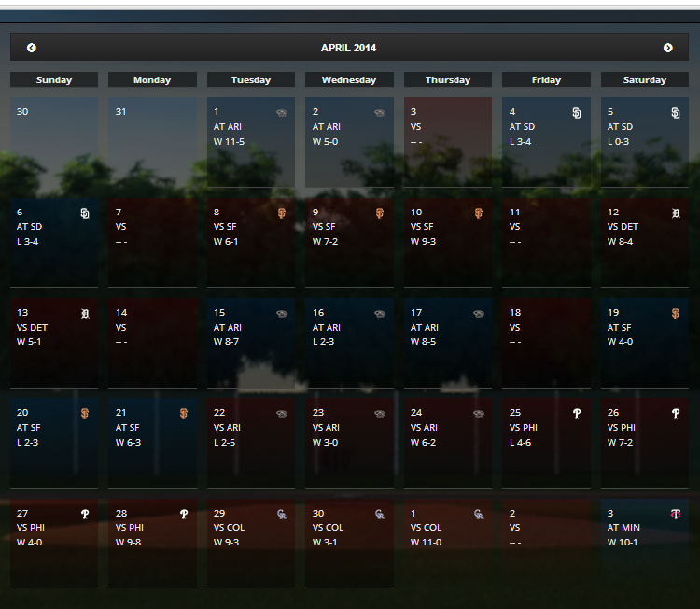
Task: Go to previous month using left arrow
Action: [32, 48]
